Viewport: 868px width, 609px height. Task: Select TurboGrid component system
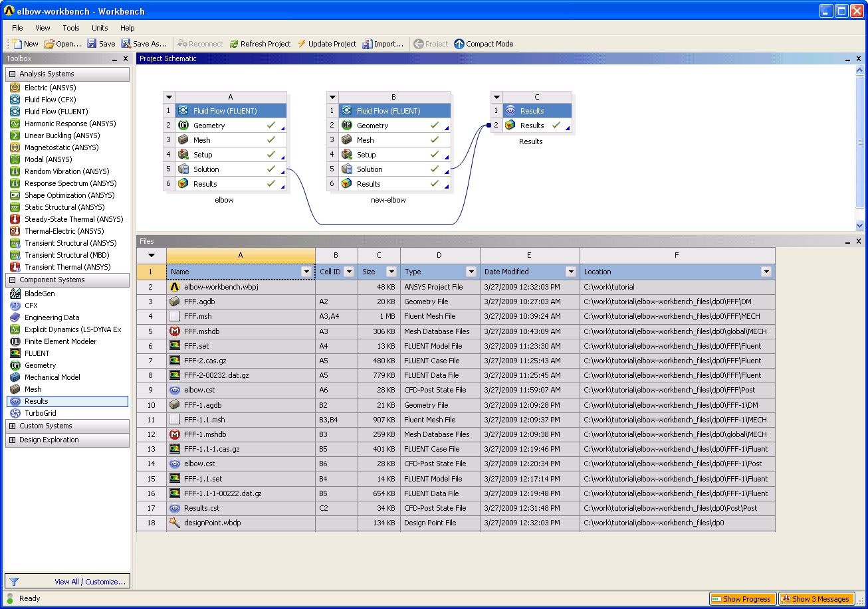pos(40,413)
